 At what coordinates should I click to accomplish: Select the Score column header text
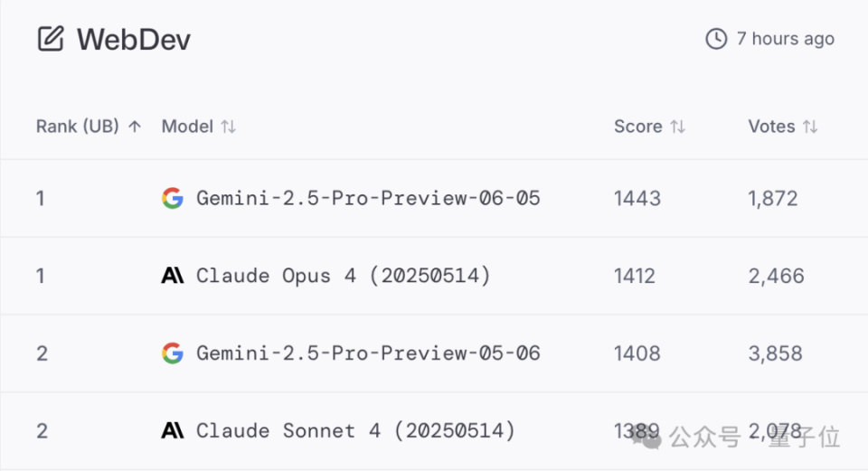coord(638,127)
